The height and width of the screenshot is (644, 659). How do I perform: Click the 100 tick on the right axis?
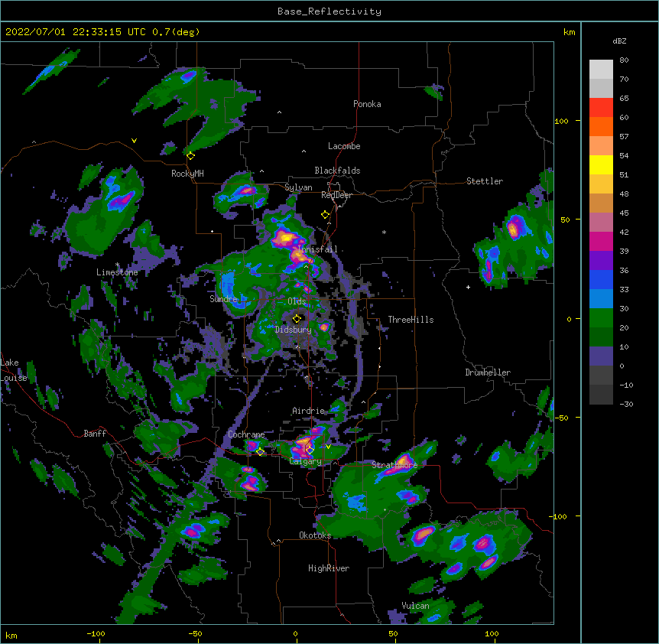561,121
